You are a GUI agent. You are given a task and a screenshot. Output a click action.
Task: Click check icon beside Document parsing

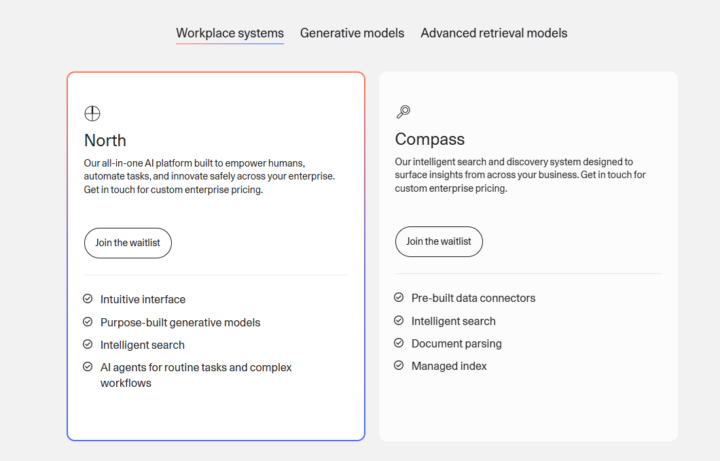coord(399,343)
